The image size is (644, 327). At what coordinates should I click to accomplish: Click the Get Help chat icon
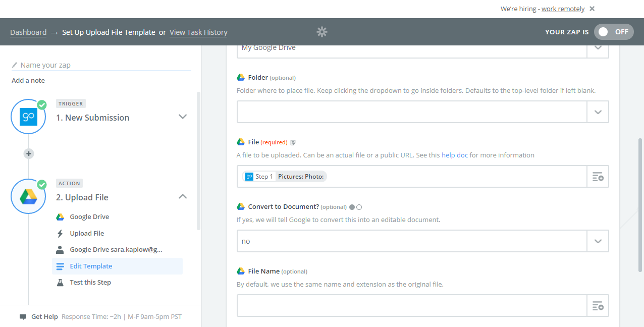23,317
